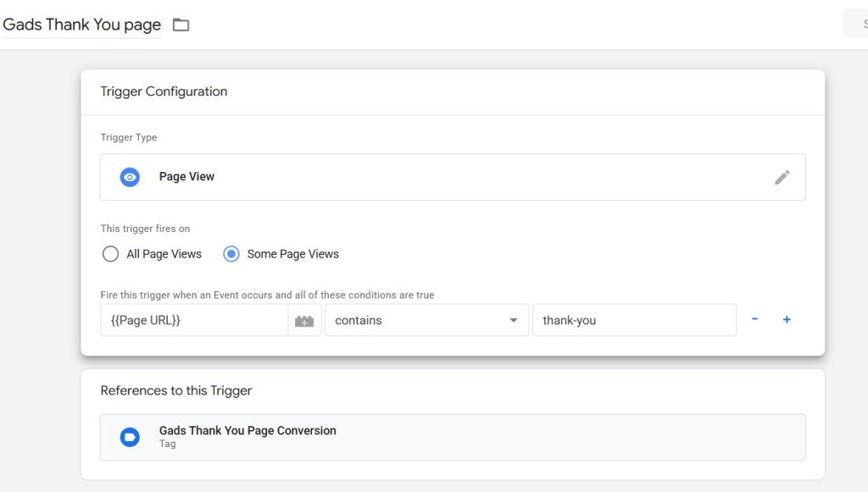Click the variable picker brick icon
868x492 pixels.
pyautogui.click(x=304, y=319)
